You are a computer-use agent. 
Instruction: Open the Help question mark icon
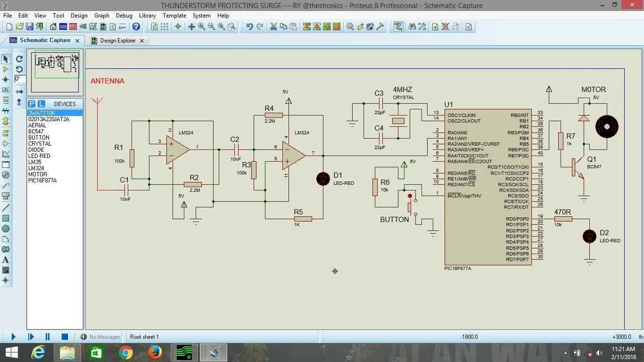[136, 26]
